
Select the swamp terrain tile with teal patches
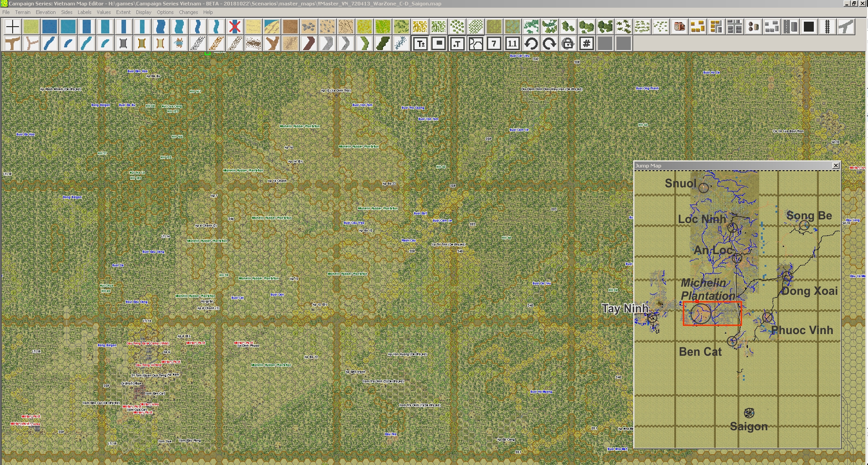513,27
